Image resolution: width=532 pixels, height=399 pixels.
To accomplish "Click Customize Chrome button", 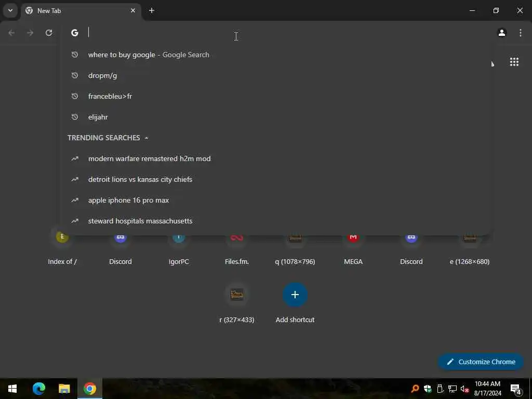I will click(481, 362).
